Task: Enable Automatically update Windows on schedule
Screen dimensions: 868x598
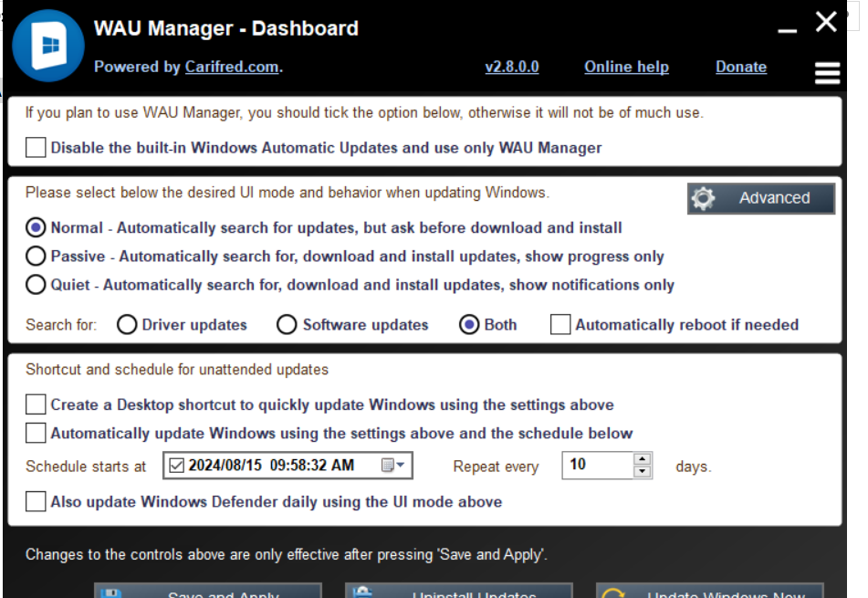Action: (x=36, y=433)
